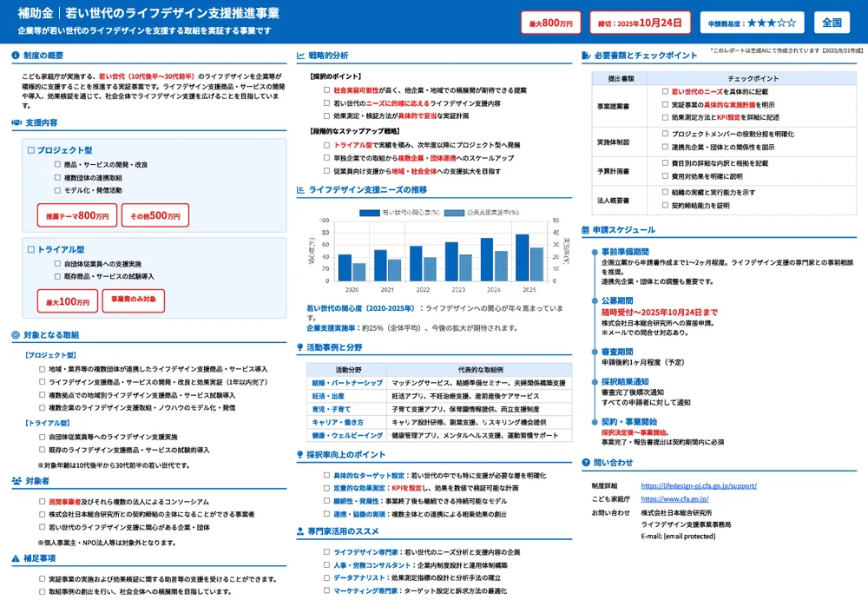Click the line chart icon beside 戦略的分析

pyautogui.click(x=300, y=56)
